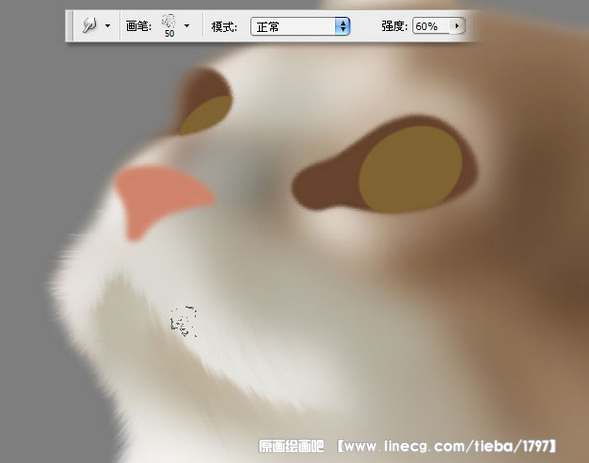Click the strength field showing 60%
The image size is (589, 463).
pos(431,26)
